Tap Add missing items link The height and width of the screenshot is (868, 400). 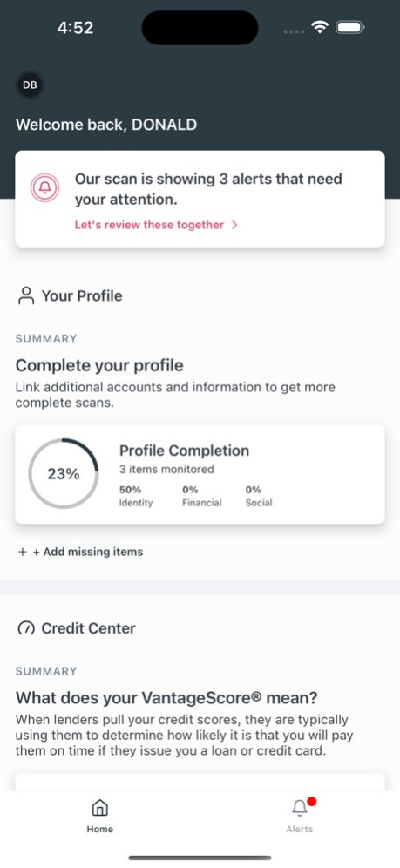click(x=88, y=552)
